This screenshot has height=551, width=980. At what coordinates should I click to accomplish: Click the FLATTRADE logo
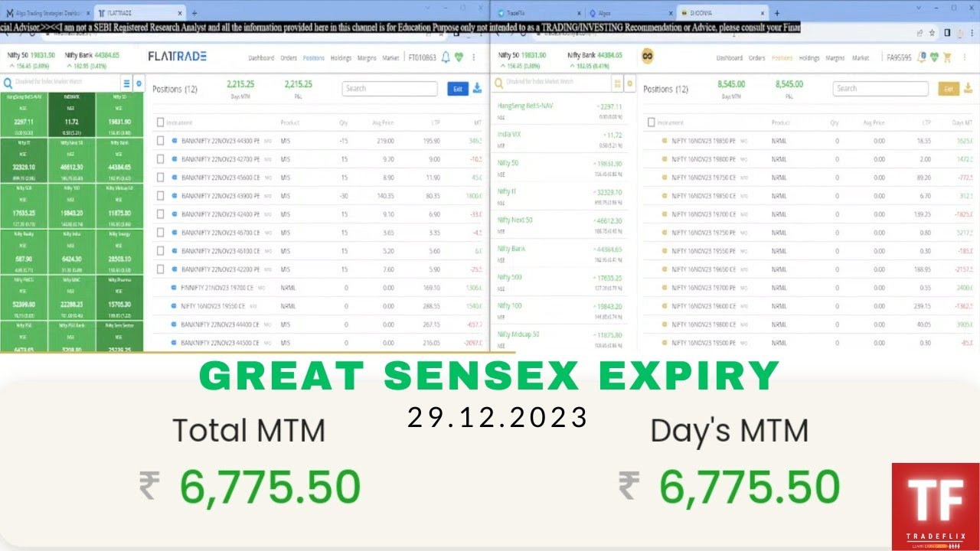coord(177,57)
